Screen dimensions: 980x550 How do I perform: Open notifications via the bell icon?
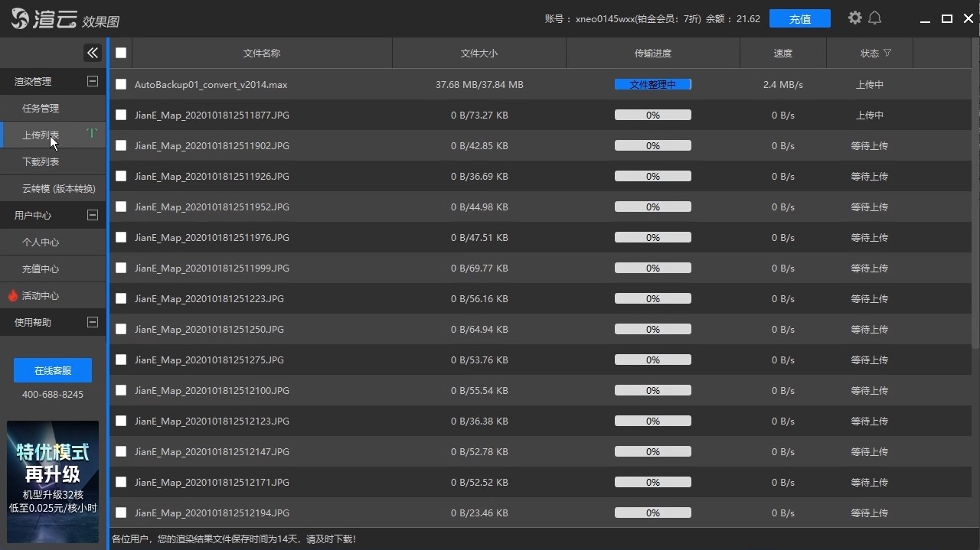click(x=874, y=18)
